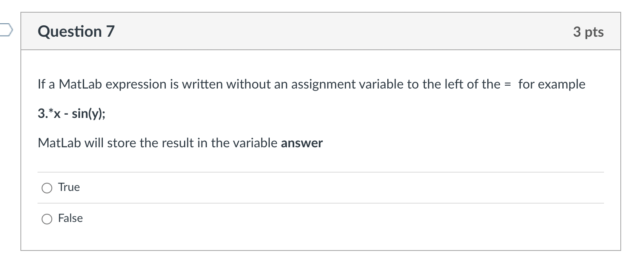Click the "False" answer label

pyautogui.click(x=70, y=218)
